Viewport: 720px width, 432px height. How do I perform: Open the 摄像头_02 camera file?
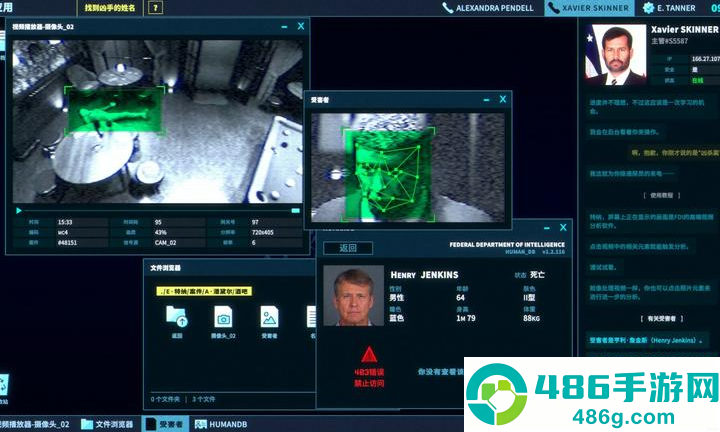click(x=223, y=322)
